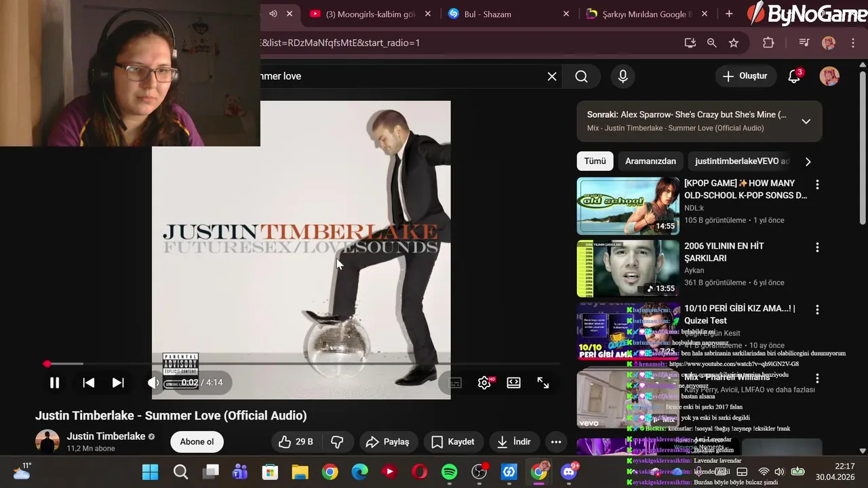This screenshot has width=868, height=488.
Task: Open Opera browser from taskbar
Action: pos(419,472)
